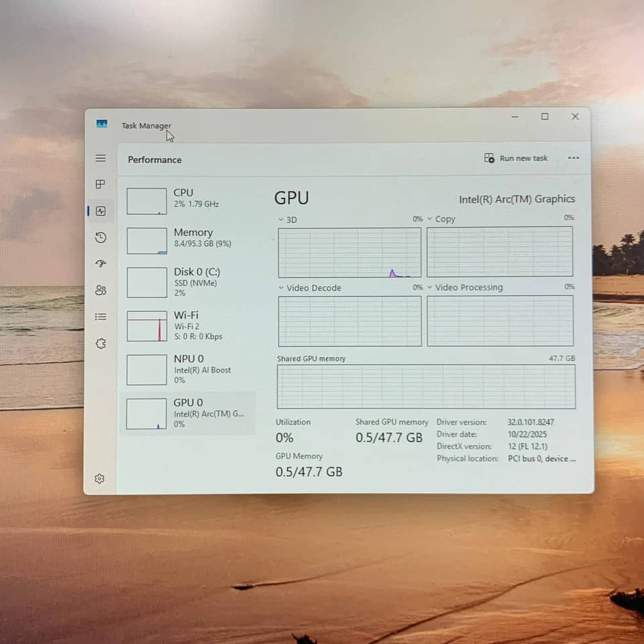Click Shared GPU memory 0.5/47.7 GB value
The width and height of the screenshot is (644, 644).
pos(389,437)
